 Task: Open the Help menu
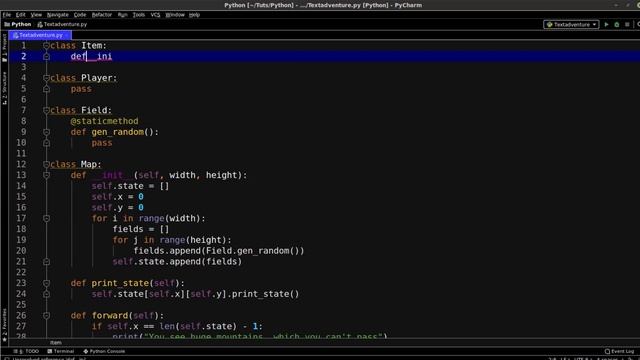pos(194,15)
